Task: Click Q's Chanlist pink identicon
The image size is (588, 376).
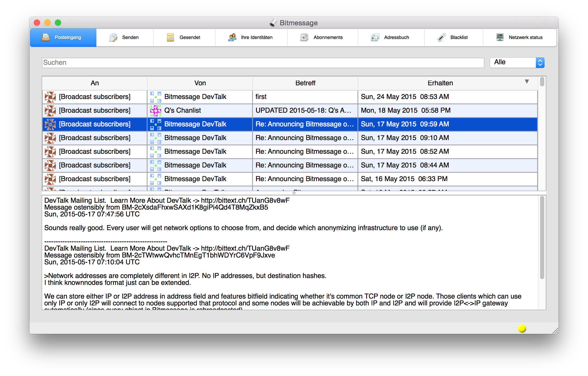Action: click(155, 111)
